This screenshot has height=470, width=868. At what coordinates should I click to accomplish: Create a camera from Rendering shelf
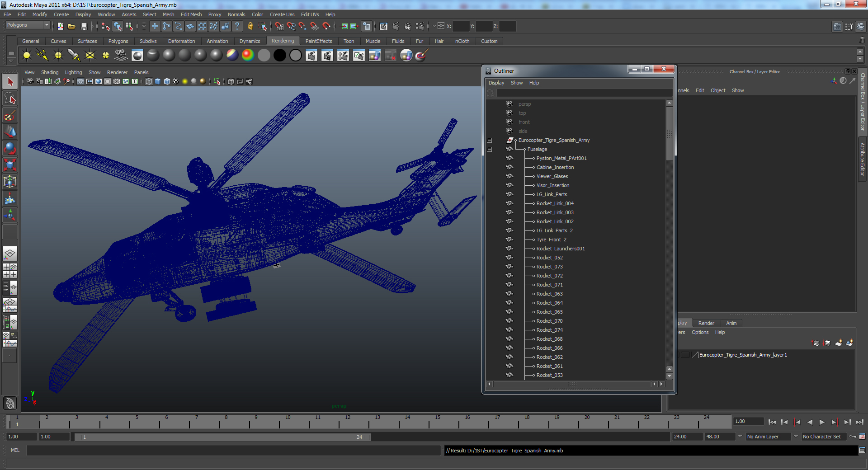tap(121, 55)
